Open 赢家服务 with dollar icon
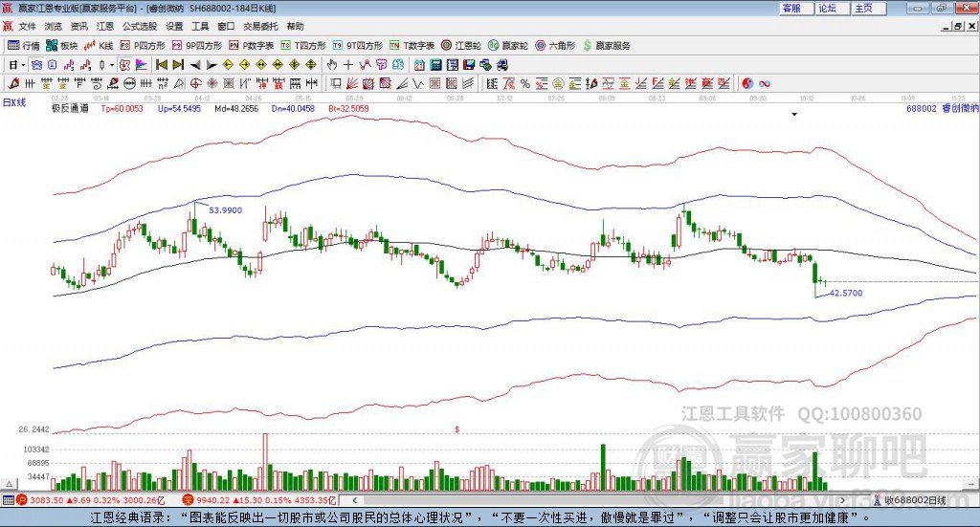This screenshot has width=980, height=527. [606, 46]
